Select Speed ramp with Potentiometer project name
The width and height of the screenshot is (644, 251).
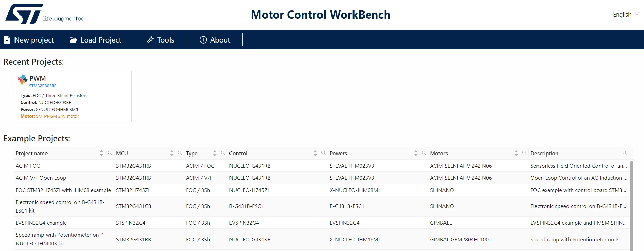click(60, 239)
